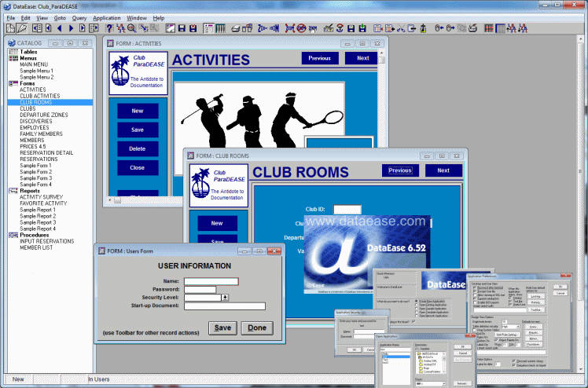Click the blue grid toolbar icon
This screenshot has width=588, height=388.
coord(500,28)
